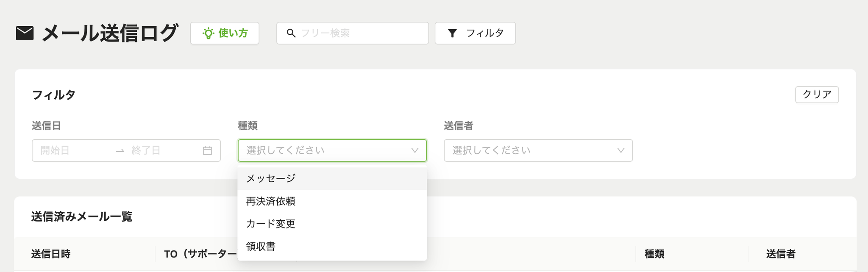The height and width of the screenshot is (272, 868).
Task: Click the magnifier icon in the search box
Action: pos(291,33)
